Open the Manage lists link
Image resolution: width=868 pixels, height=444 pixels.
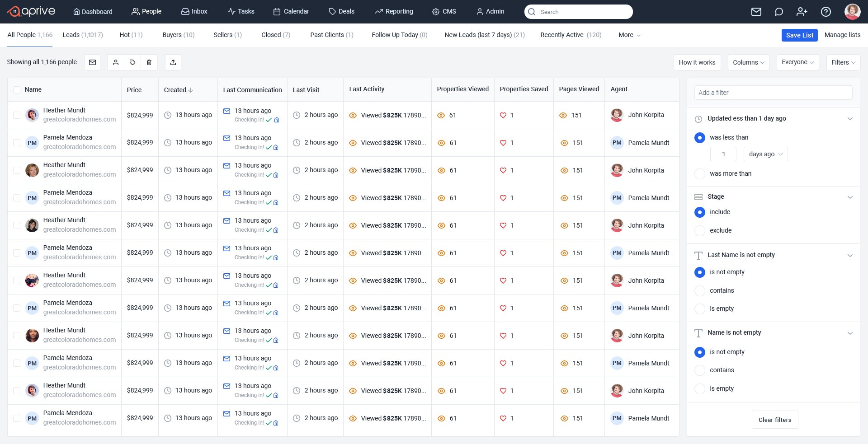pos(842,35)
